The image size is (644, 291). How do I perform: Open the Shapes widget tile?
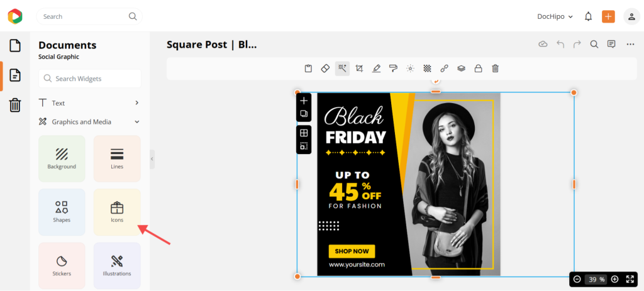coord(62,212)
